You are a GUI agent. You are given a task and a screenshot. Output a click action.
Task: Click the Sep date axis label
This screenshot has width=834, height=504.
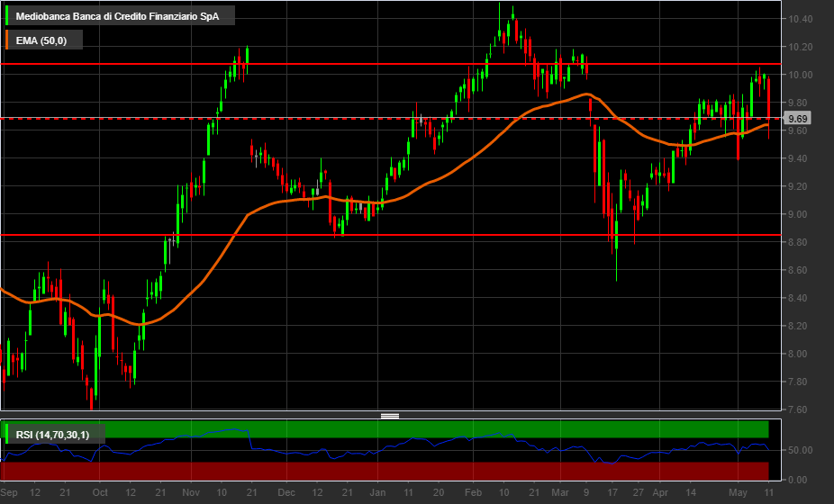(x=9, y=493)
